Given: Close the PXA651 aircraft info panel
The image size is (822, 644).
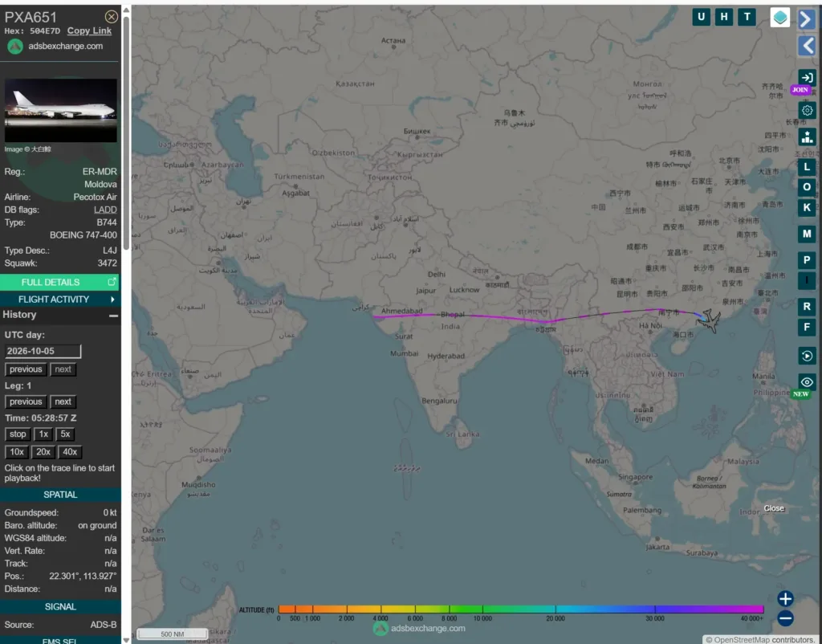Looking at the screenshot, I should [111, 17].
